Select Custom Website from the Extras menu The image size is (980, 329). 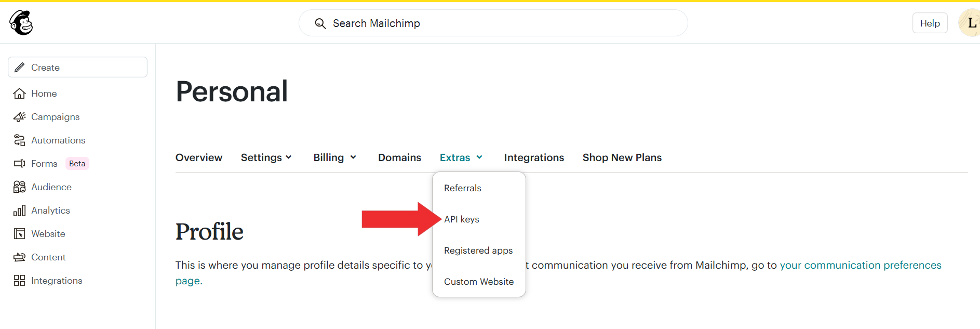tap(479, 282)
